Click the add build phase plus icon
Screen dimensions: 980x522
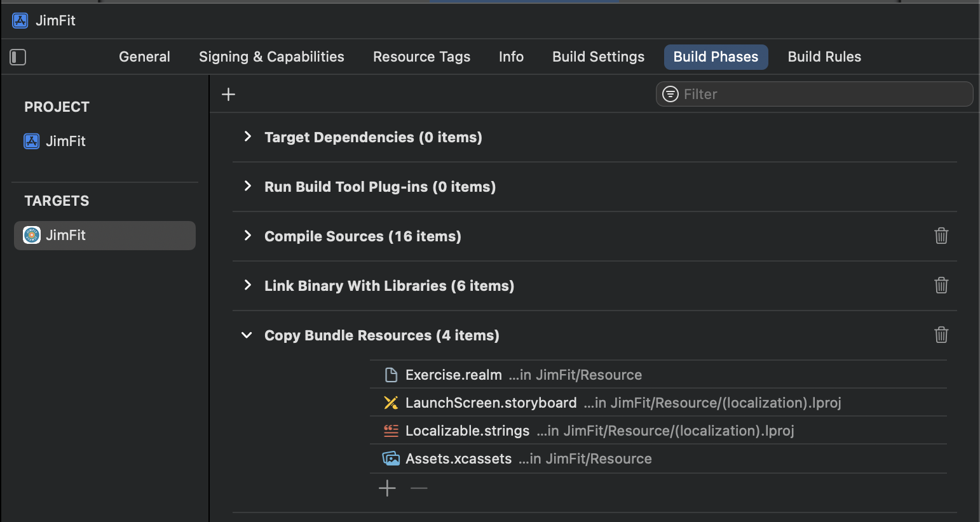click(x=228, y=95)
